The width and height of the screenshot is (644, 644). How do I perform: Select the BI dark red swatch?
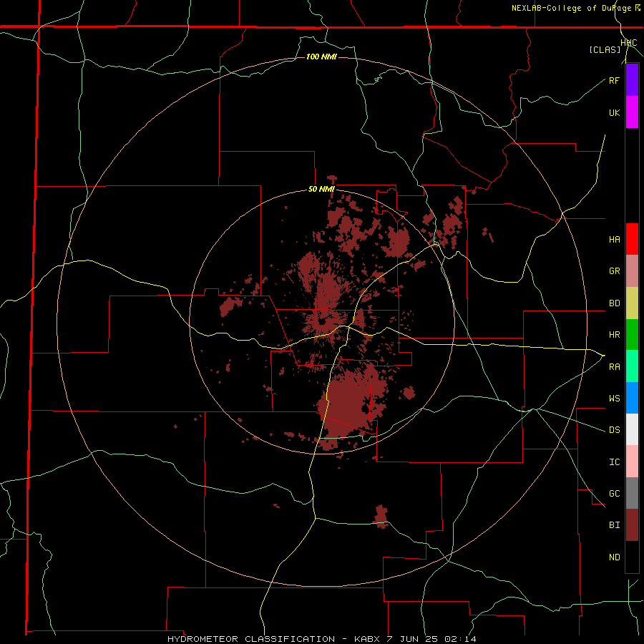[x=632, y=525]
